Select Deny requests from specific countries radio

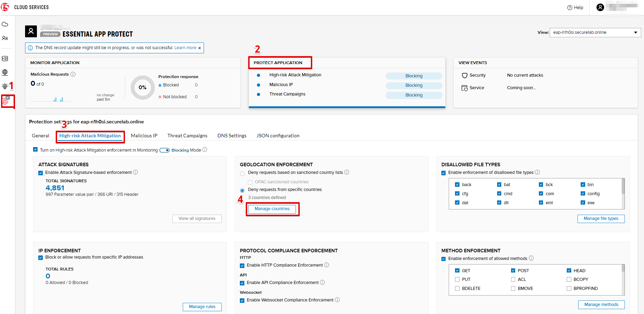[242, 191]
